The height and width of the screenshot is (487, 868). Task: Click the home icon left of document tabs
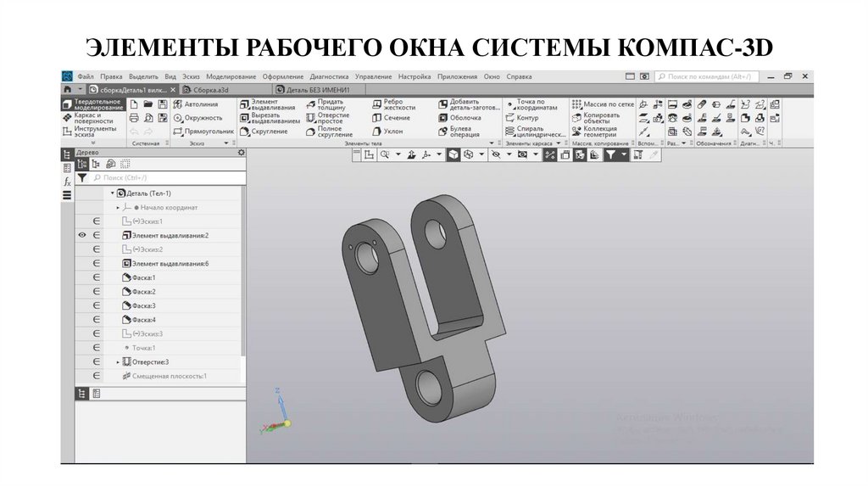(68, 89)
